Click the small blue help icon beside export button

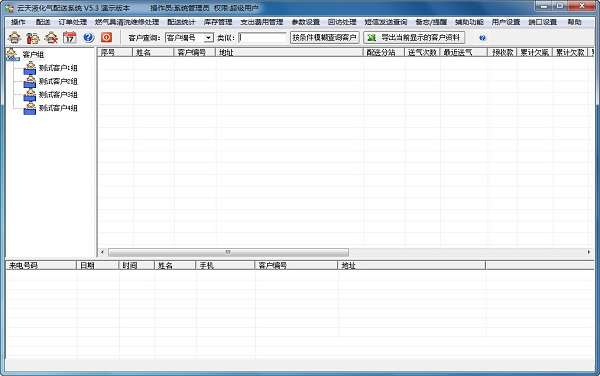point(482,38)
